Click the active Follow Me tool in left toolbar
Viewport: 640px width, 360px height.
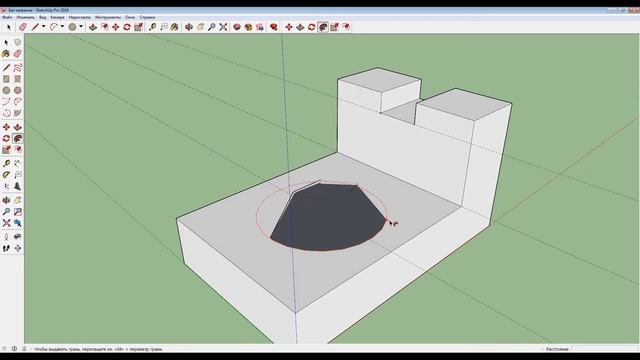click(x=18, y=139)
